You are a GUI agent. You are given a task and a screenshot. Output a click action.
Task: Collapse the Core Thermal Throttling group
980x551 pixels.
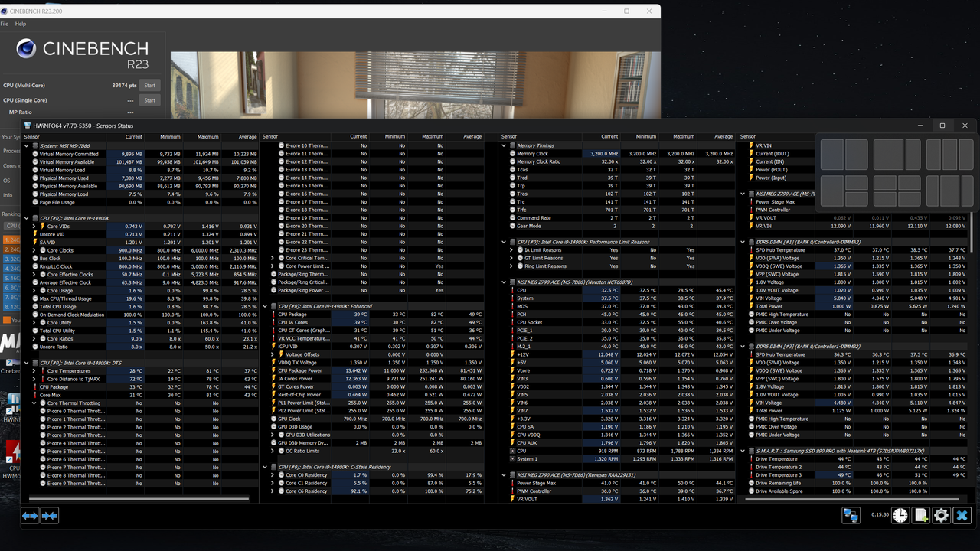tap(34, 403)
